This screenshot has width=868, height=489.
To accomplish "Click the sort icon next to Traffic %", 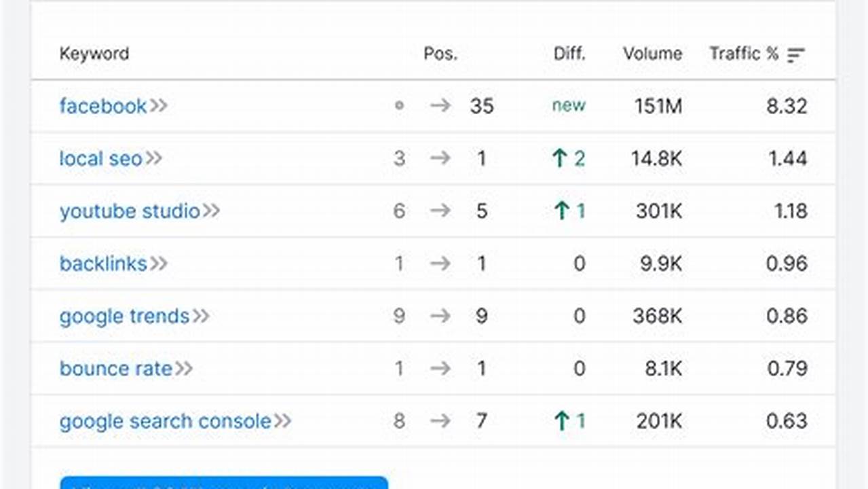I will point(796,55).
